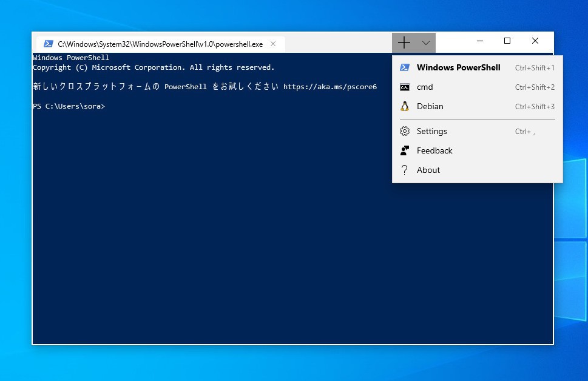Close the powershell.exe tab
This screenshot has width=588, height=381.
point(273,44)
